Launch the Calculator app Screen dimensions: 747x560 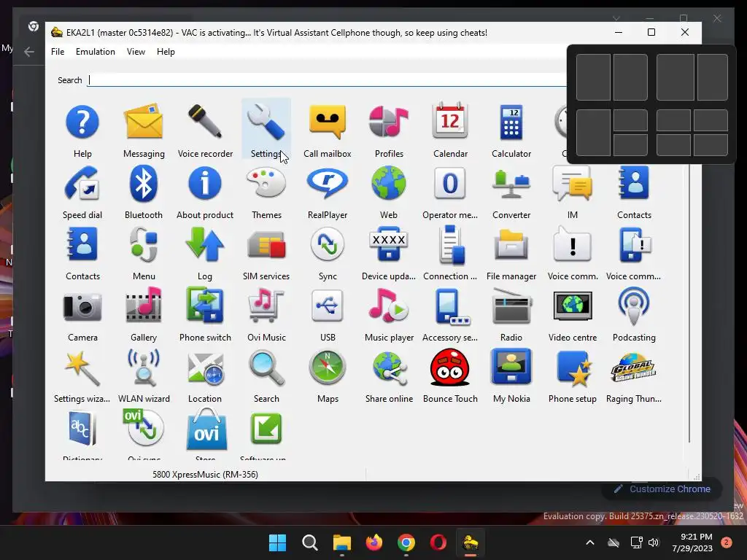[x=511, y=122]
